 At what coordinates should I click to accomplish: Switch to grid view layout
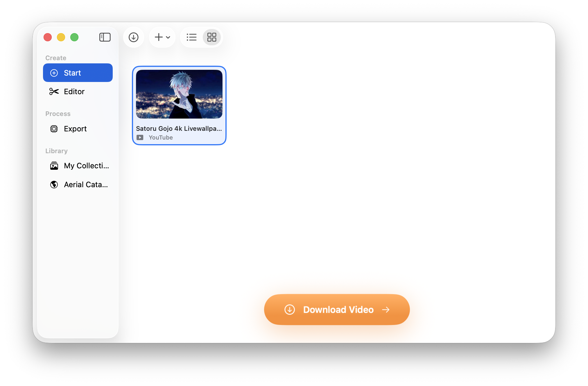[211, 37]
